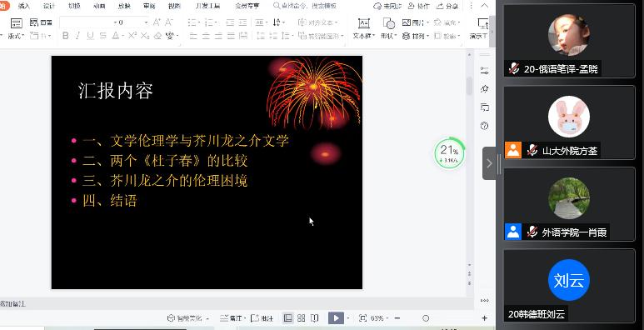The height and width of the screenshot is (330, 644).
Task: Click the fit-slide-to-window icon
Action: [x=362, y=318]
